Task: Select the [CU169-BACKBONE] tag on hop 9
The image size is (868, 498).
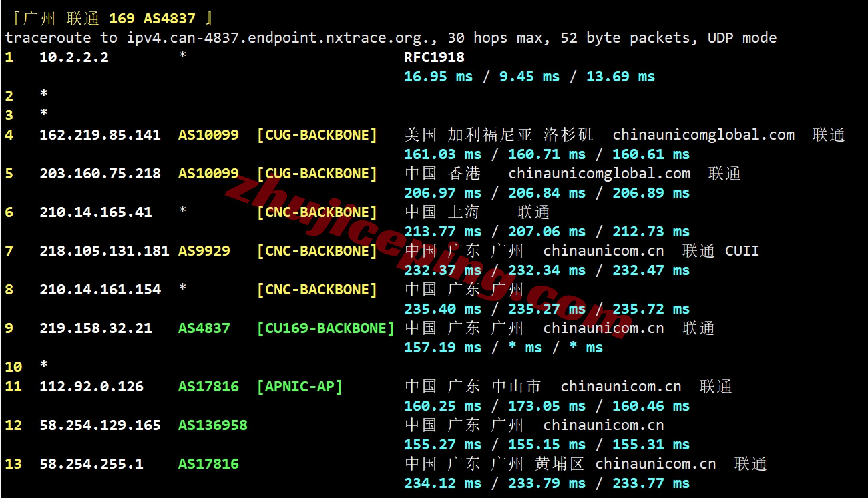Action: 326,328
